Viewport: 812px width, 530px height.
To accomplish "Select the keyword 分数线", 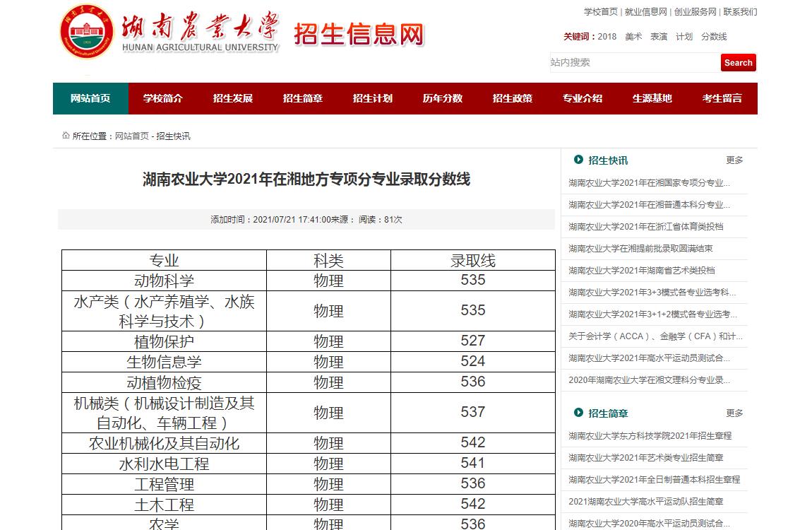I will click(x=714, y=37).
